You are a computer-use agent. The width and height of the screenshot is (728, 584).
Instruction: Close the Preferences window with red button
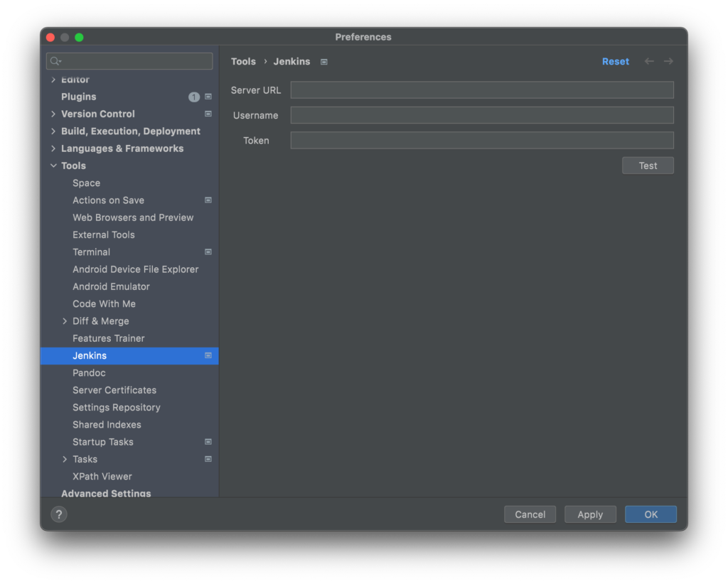click(50, 37)
